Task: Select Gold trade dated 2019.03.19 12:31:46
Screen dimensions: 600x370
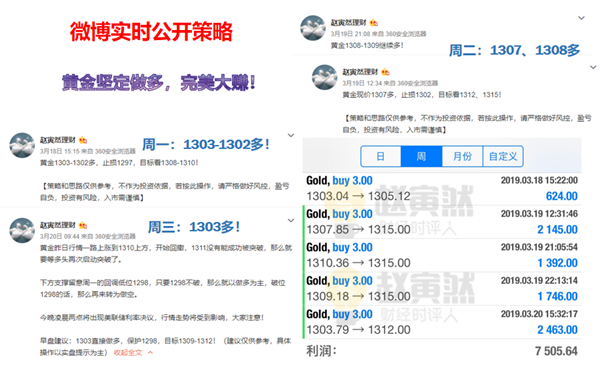Action: (x=442, y=222)
